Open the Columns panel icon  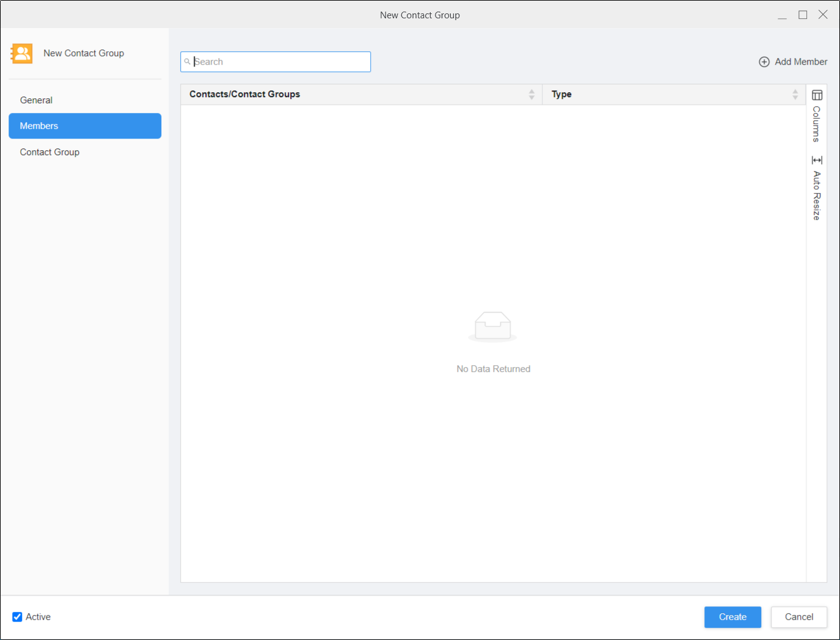coord(817,95)
